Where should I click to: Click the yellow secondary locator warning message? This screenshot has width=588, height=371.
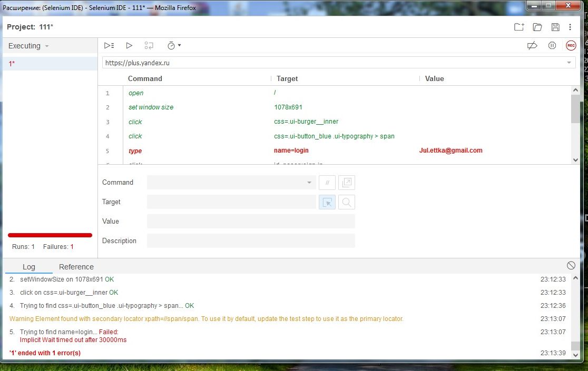pos(206,319)
